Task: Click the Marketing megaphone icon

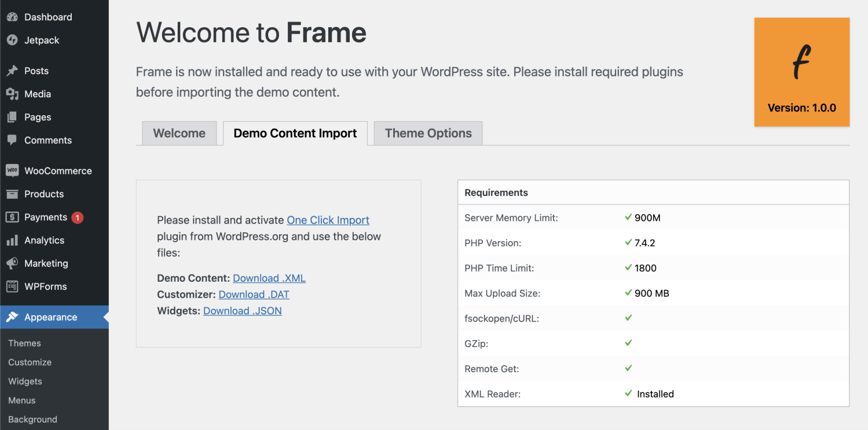Action: click(x=12, y=263)
